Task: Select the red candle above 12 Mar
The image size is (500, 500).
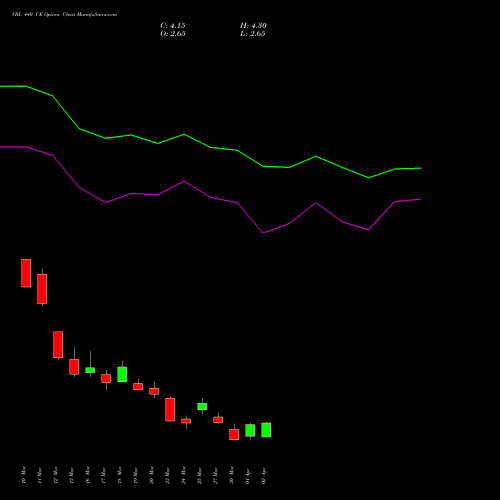Action: click(58, 344)
